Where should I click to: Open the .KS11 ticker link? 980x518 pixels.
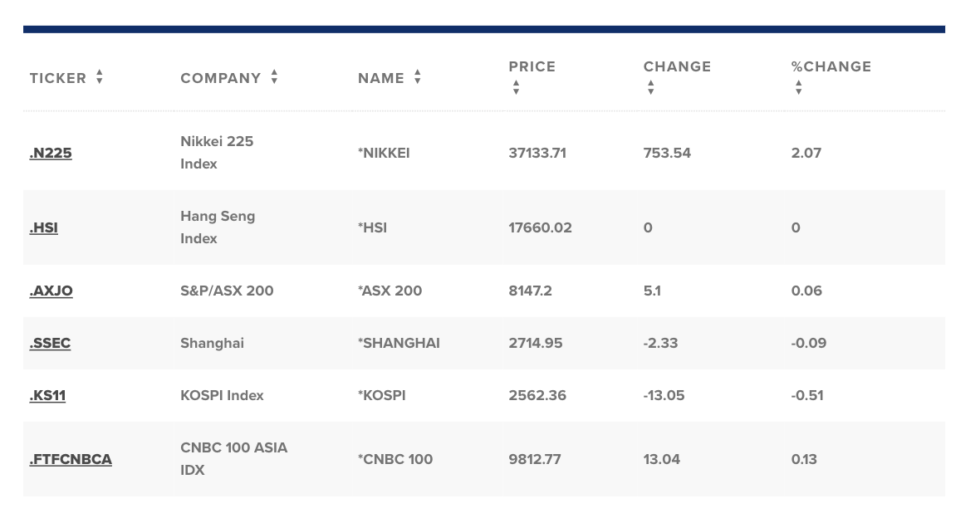[x=47, y=396]
